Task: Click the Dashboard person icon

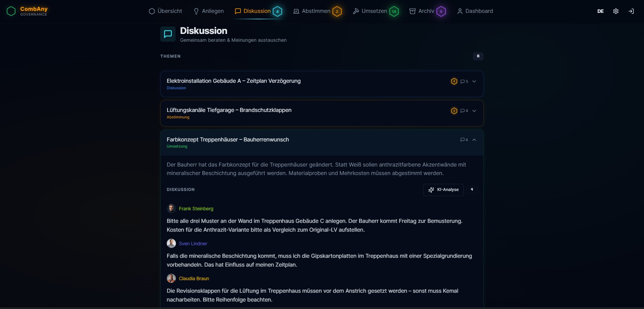Action: click(x=460, y=11)
